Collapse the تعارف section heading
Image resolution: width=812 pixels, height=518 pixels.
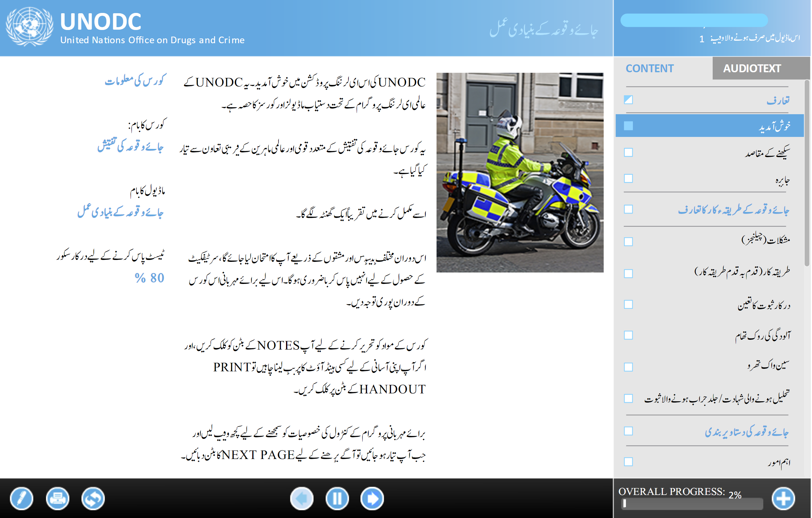[x=778, y=100]
